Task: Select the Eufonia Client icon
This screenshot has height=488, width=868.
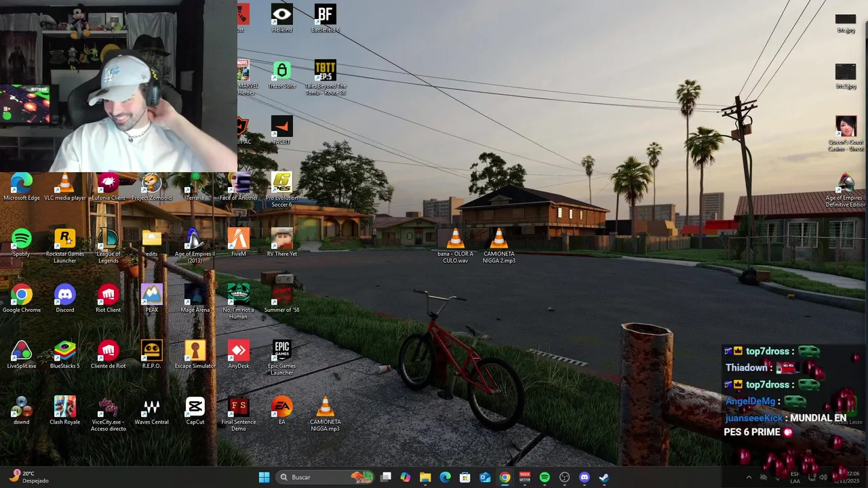Action: click(x=108, y=186)
